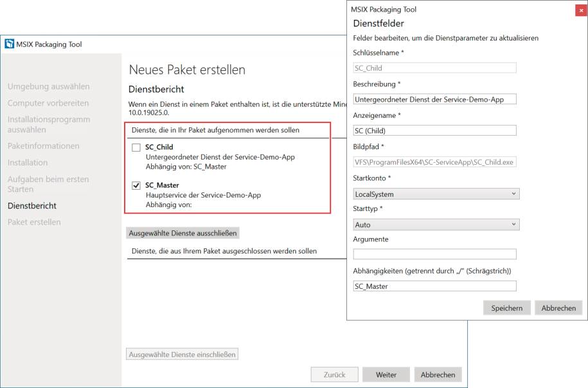Go to Umgebung auswählen step
This screenshot has width=588, height=388.
point(49,86)
